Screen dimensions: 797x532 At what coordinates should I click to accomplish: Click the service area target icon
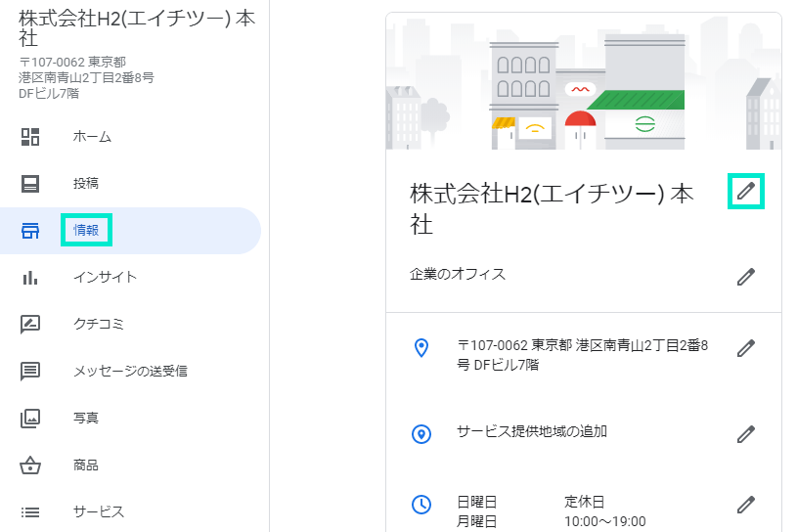(421, 434)
